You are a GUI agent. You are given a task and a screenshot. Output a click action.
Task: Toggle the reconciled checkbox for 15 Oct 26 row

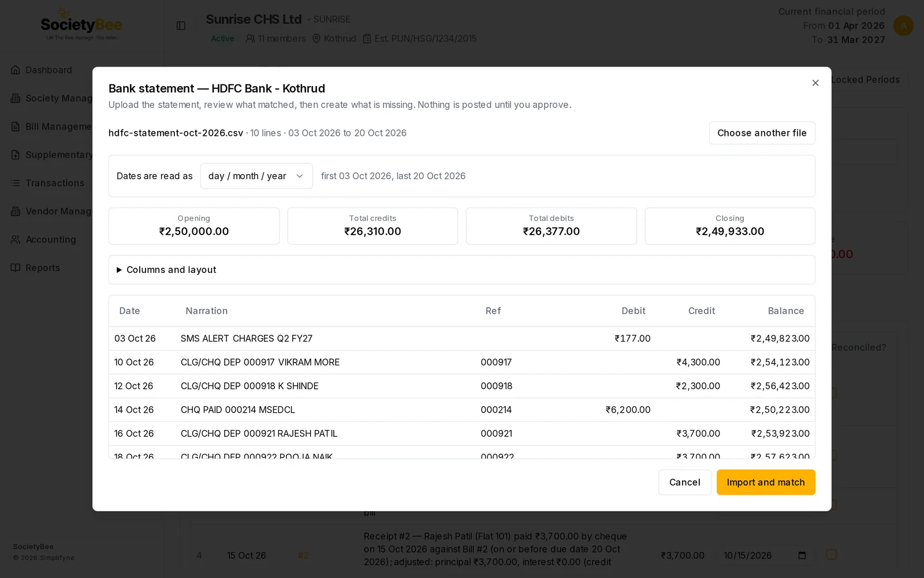click(x=832, y=554)
